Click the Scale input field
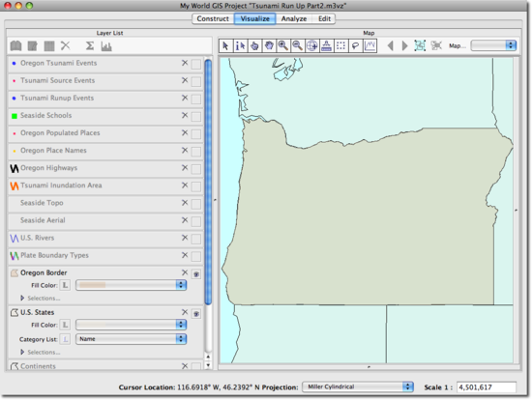 (487, 387)
